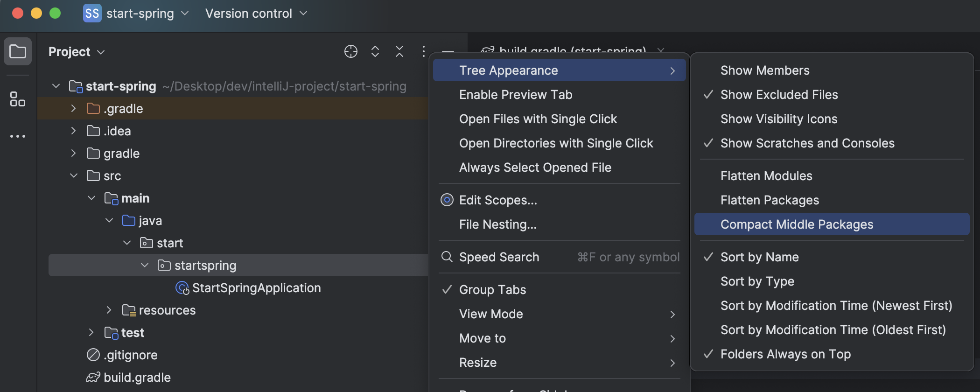This screenshot has height=392, width=980.
Task: Expand the .gradle folder chevron
Action: (x=73, y=108)
